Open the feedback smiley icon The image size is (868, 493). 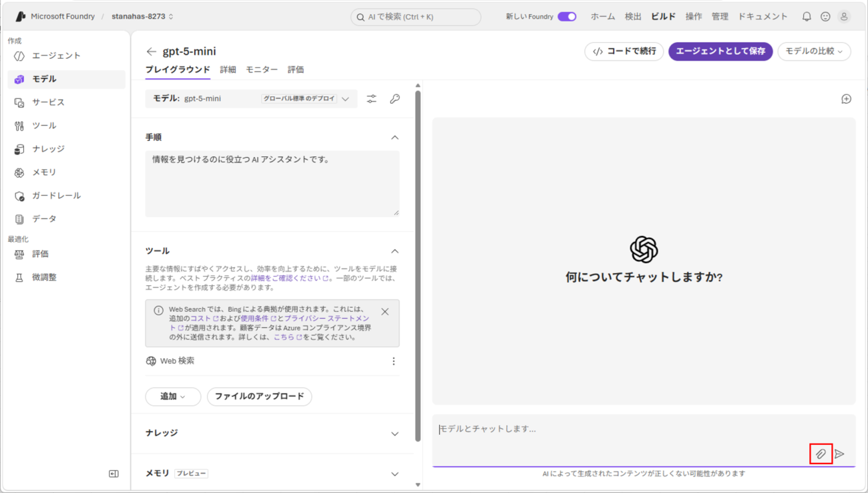coord(825,17)
